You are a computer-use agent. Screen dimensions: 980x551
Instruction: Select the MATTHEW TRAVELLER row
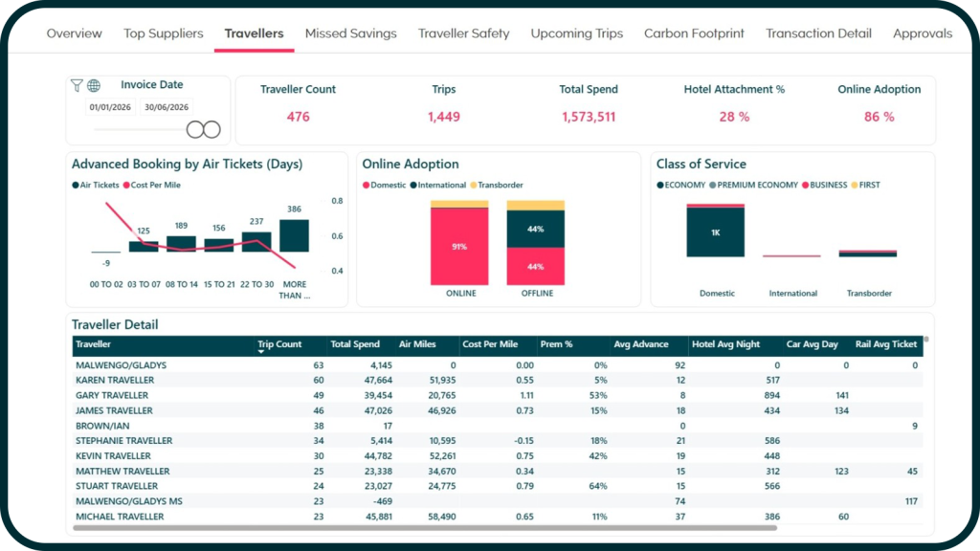498,471
